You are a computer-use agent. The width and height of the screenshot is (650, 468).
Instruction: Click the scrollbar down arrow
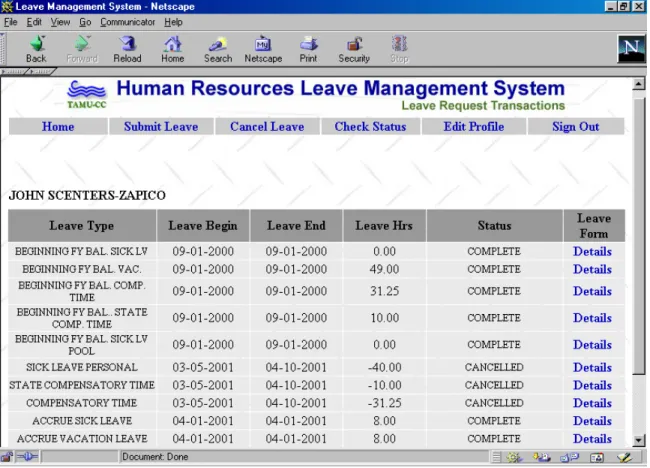click(638, 440)
